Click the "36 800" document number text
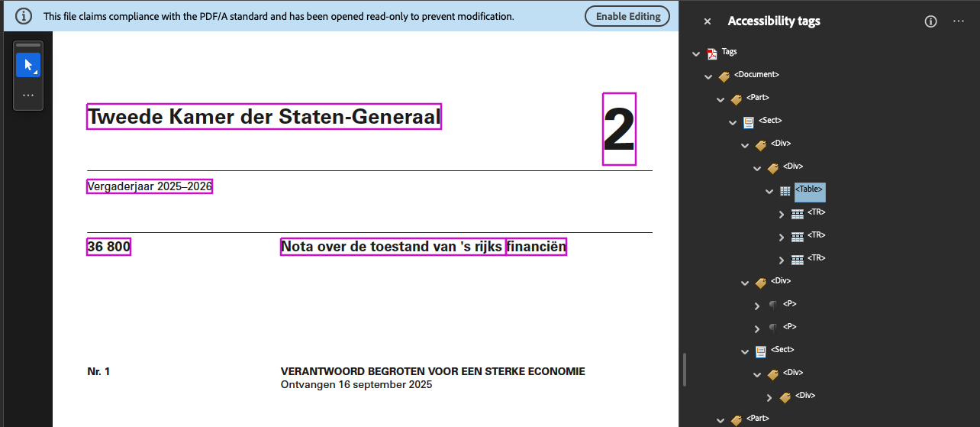 point(109,247)
